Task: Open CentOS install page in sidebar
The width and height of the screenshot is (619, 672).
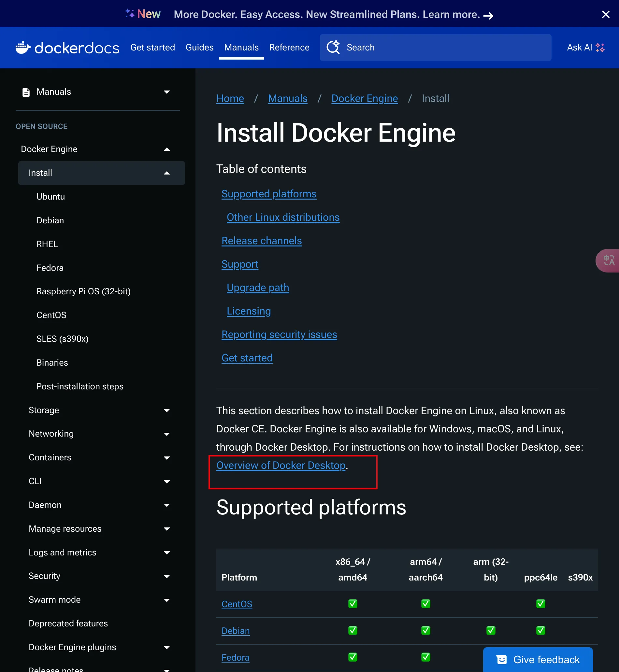Action: coord(51,315)
